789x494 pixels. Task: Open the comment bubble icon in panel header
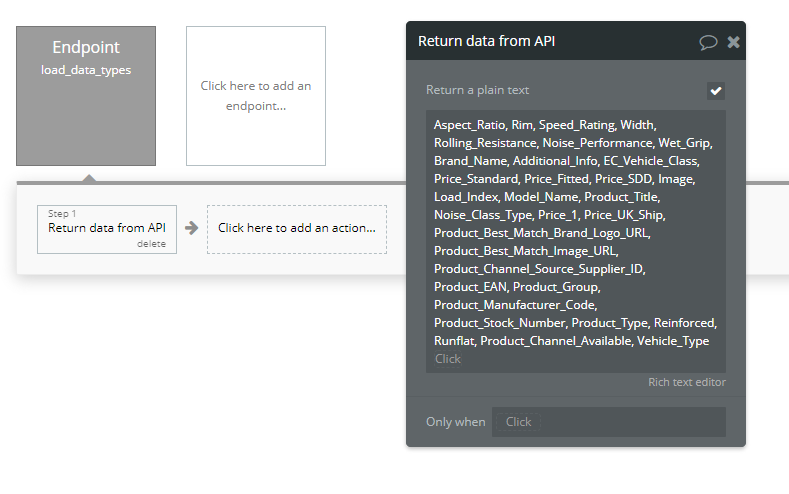[x=708, y=42]
